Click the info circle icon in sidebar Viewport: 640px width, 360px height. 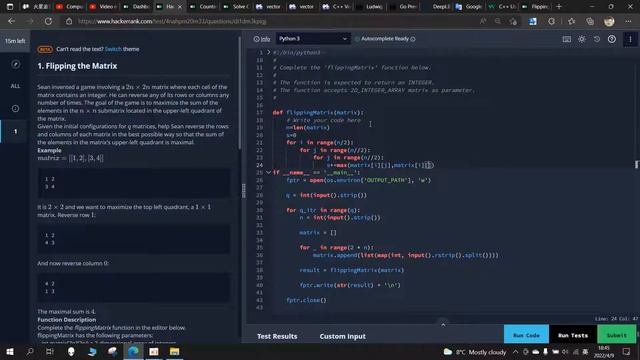16,109
